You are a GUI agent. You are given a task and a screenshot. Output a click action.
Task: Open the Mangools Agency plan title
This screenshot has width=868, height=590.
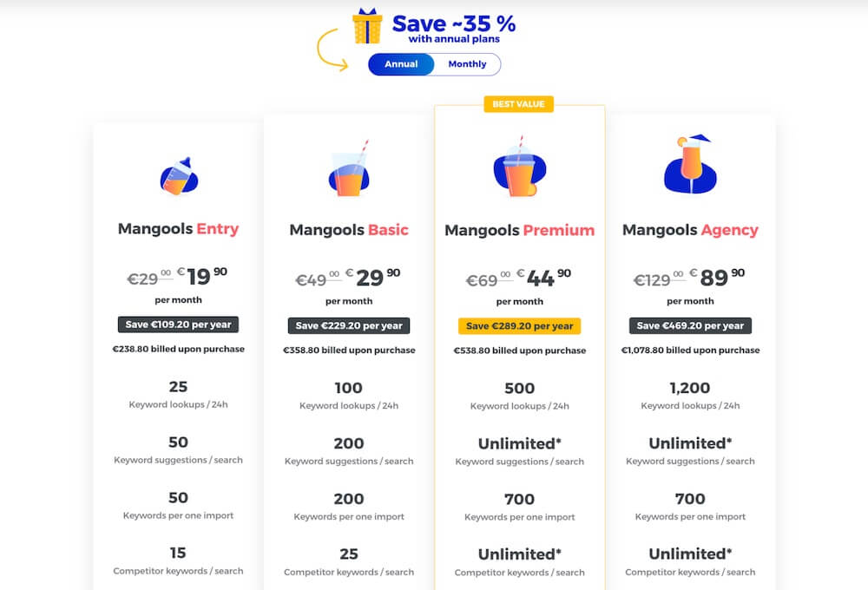click(x=690, y=230)
